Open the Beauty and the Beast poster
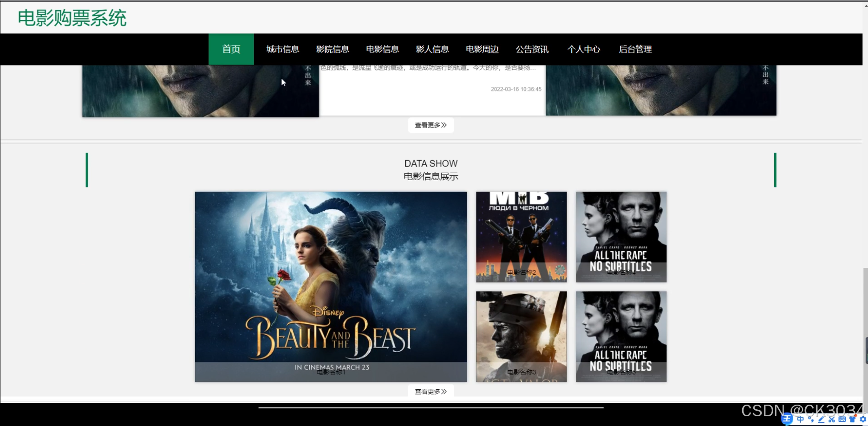The image size is (868, 426). coord(331,287)
